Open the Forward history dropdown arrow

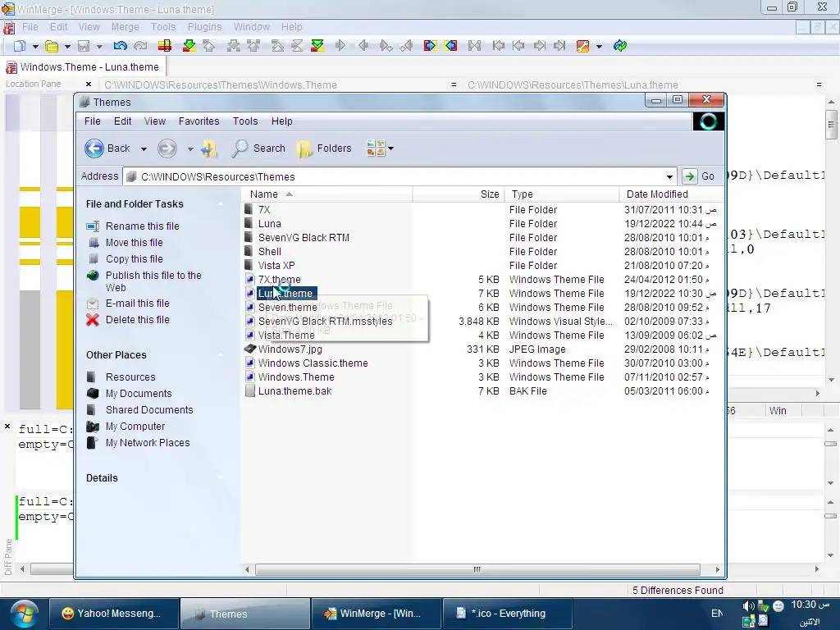(x=190, y=149)
